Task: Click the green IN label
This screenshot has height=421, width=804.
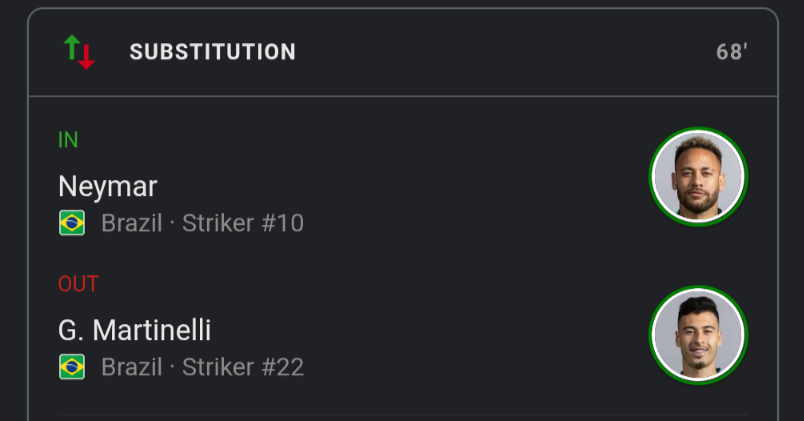Action: click(x=68, y=140)
